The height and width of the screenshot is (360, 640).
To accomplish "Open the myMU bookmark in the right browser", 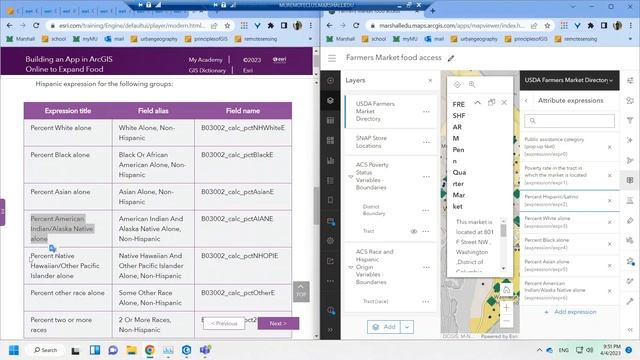I will [x=404, y=39].
